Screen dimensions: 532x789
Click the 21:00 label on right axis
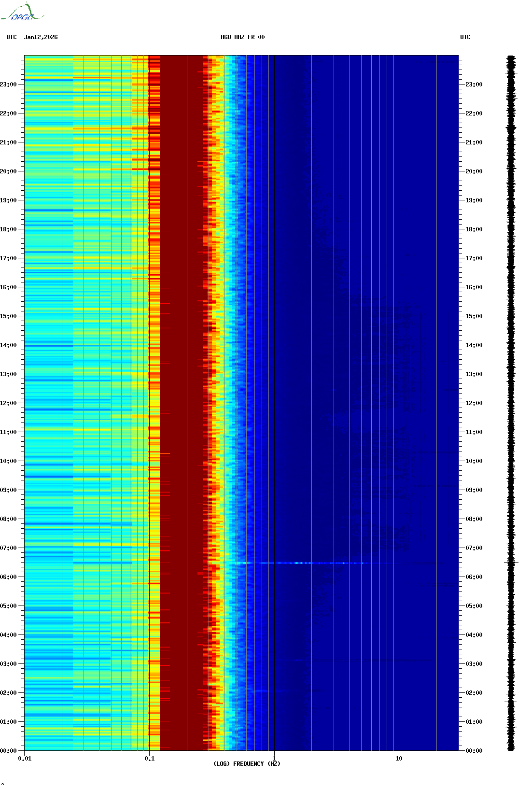tap(474, 142)
